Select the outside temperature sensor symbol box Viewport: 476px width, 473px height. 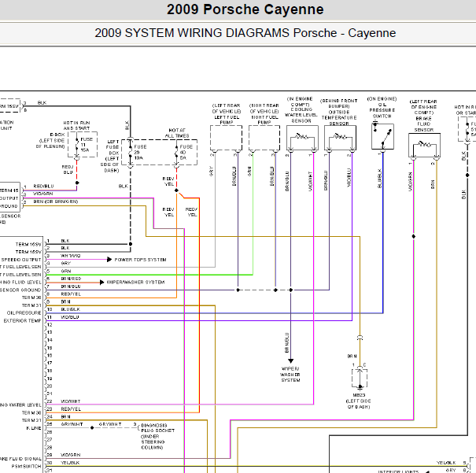(340, 138)
